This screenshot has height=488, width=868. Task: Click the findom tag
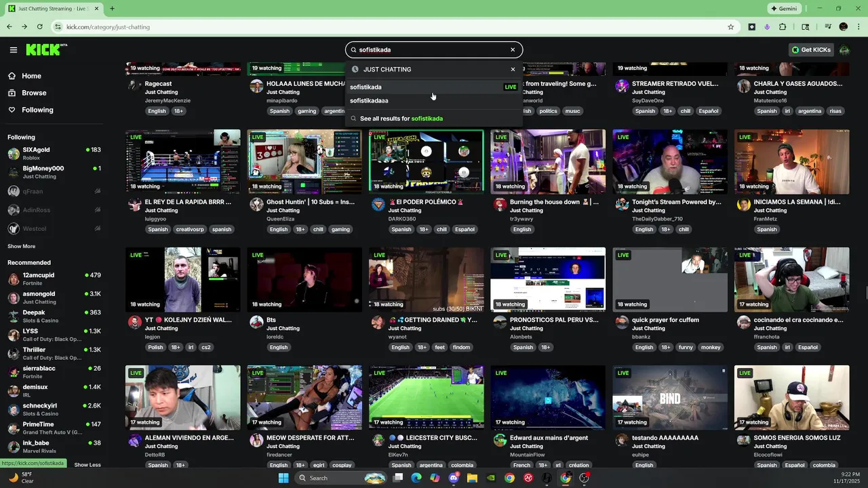tap(461, 347)
